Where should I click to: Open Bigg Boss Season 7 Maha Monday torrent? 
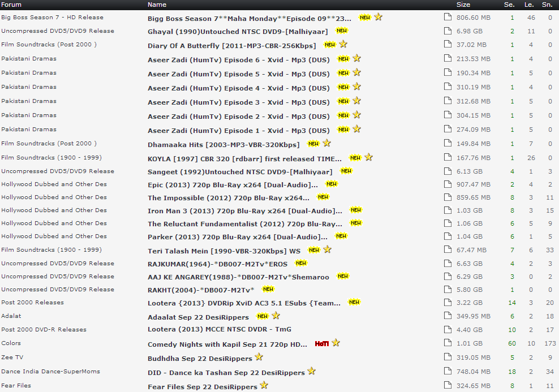point(249,19)
